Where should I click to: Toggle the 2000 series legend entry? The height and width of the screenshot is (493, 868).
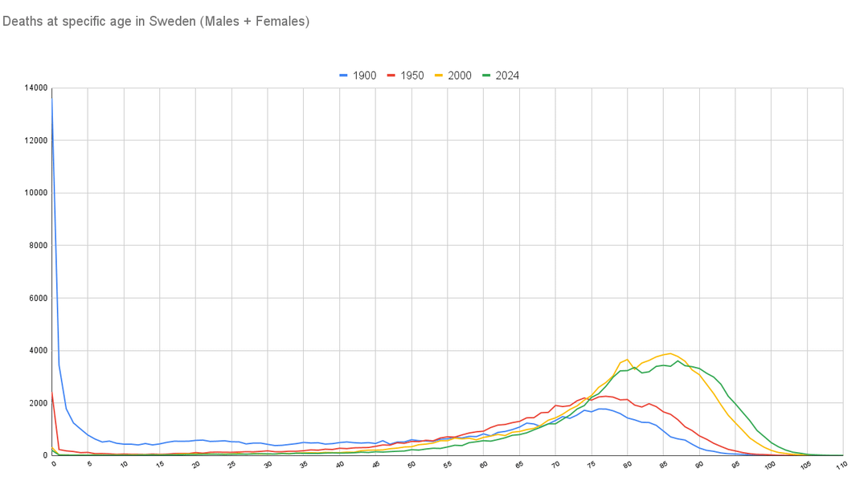pos(460,75)
